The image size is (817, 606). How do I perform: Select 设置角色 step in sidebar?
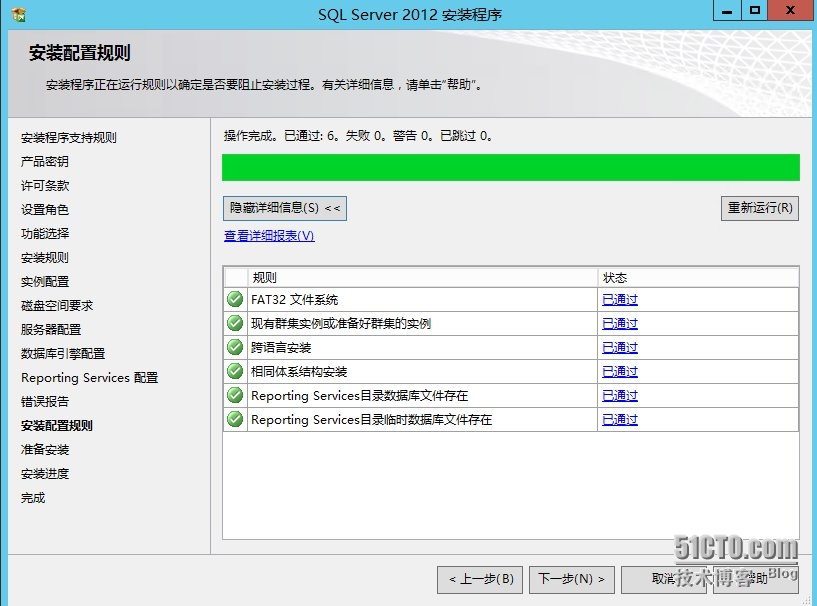(45, 209)
